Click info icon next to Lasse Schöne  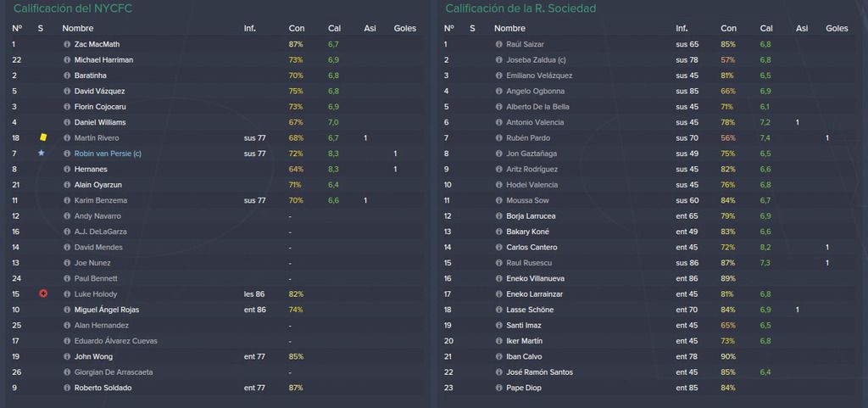point(498,310)
